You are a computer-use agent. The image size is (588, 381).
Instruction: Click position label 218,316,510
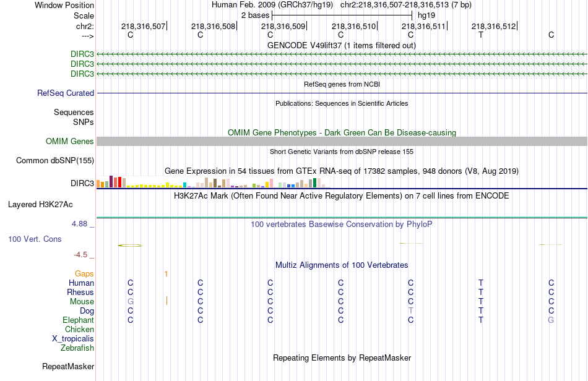point(353,26)
